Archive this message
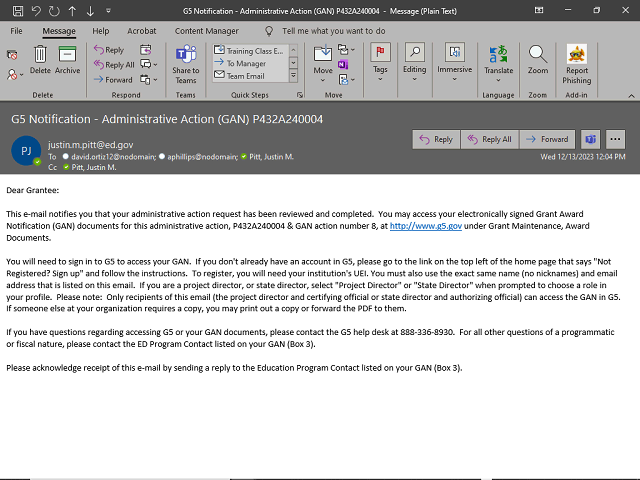The height and width of the screenshot is (480, 640). 67,60
